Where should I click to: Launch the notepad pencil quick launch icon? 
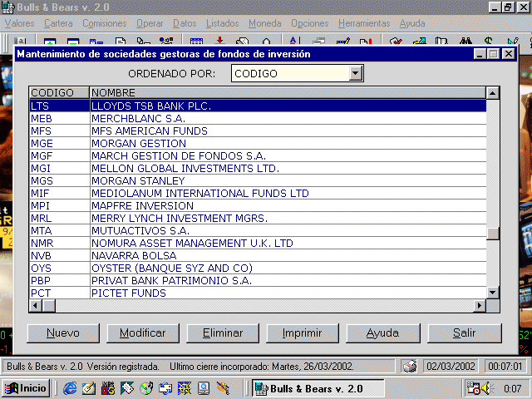tap(89, 388)
